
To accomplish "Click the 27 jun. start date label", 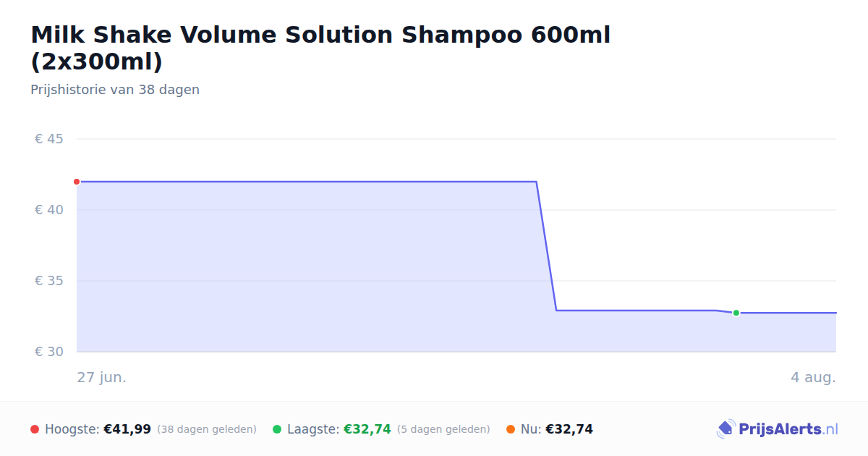I will point(102,378).
